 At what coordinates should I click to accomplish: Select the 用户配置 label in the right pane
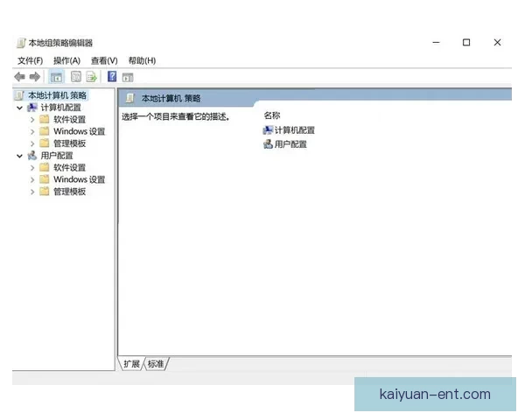coord(290,144)
